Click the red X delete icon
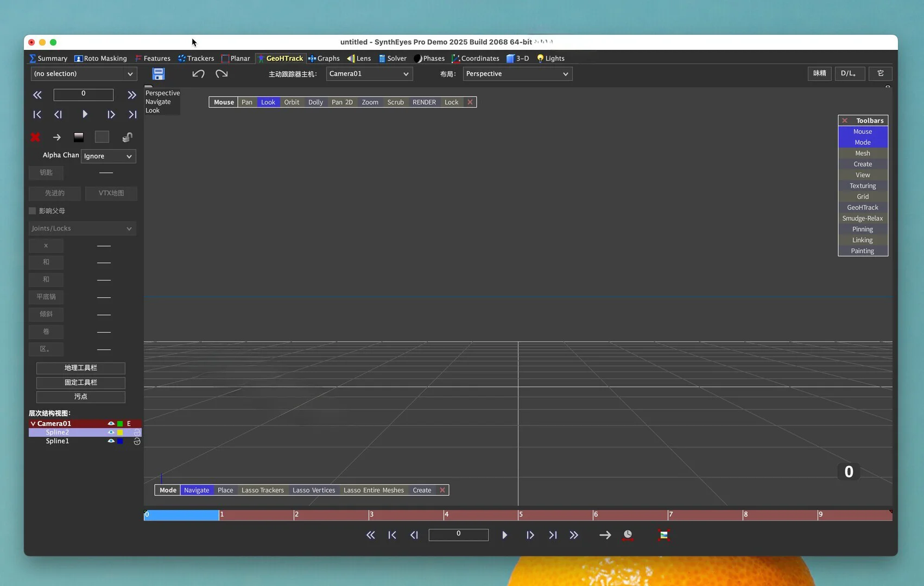The height and width of the screenshot is (586, 924). [x=35, y=137]
